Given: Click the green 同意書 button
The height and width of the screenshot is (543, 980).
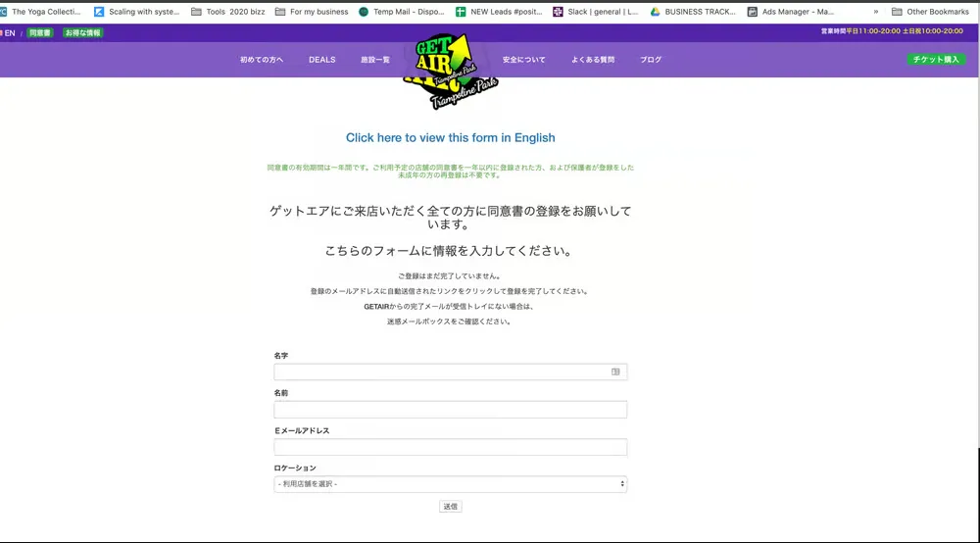Looking at the screenshot, I should tap(40, 33).
